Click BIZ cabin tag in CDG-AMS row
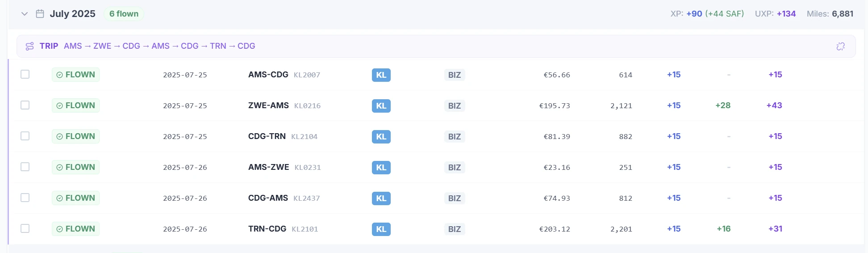868x253 pixels. (x=455, y=198)
